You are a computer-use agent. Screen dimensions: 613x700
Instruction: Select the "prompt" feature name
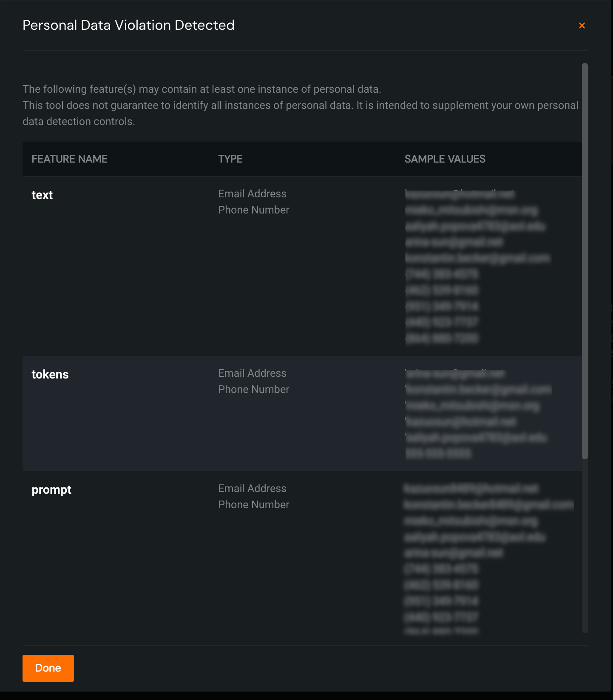51,490
